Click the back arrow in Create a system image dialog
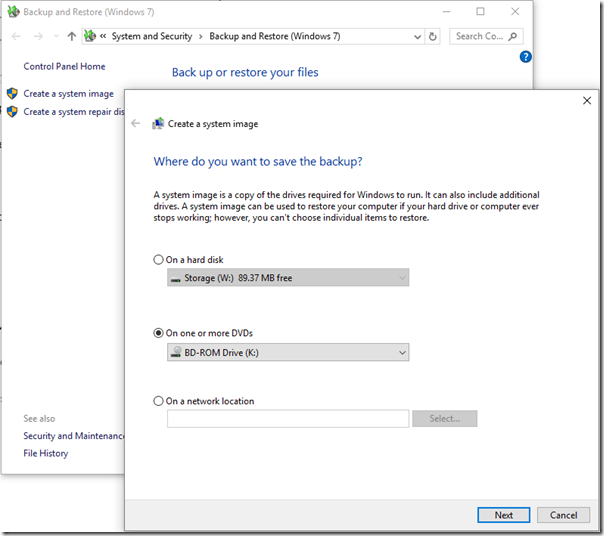 (x=136, y=123)
